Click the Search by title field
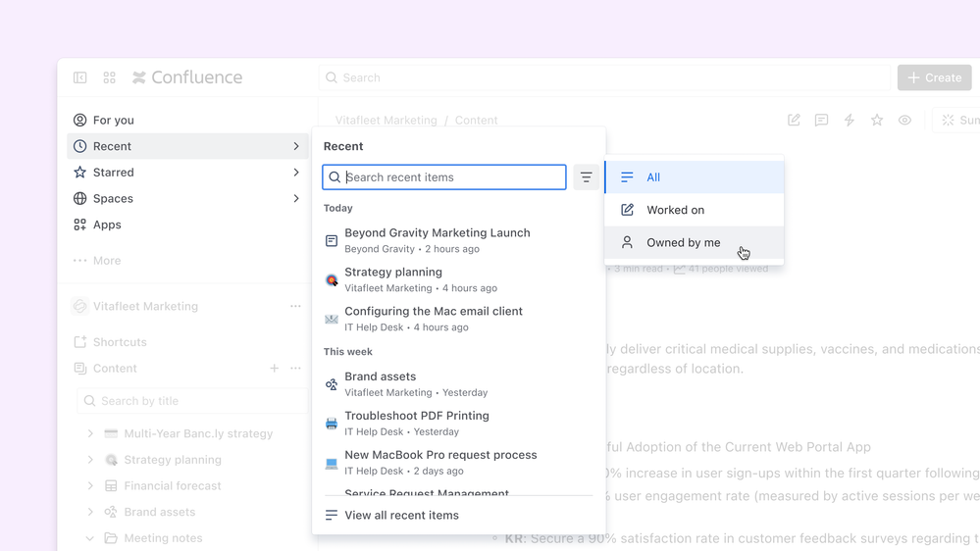This screenshot has height=551, width=980. (x=192, y=401)
